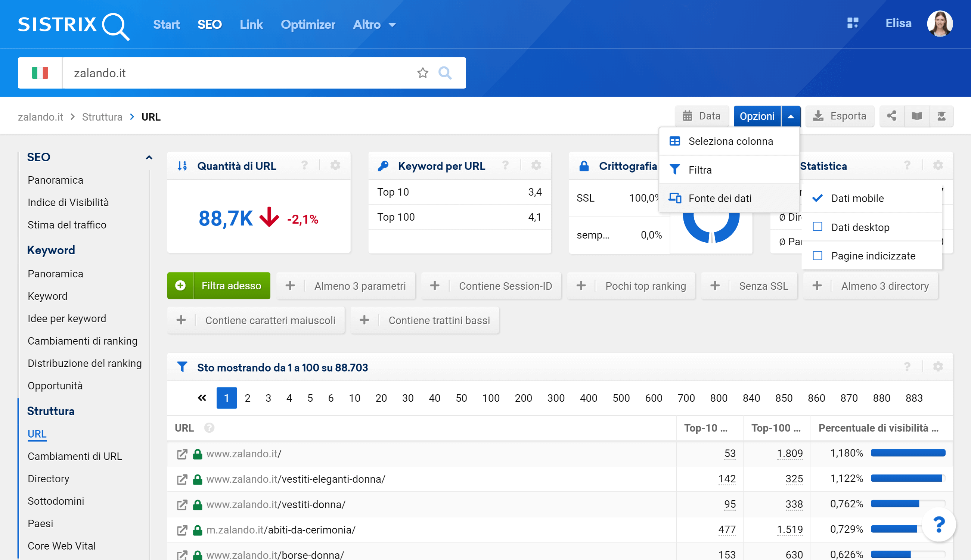Collapse the SEO sidebar section

click(149, 157)
